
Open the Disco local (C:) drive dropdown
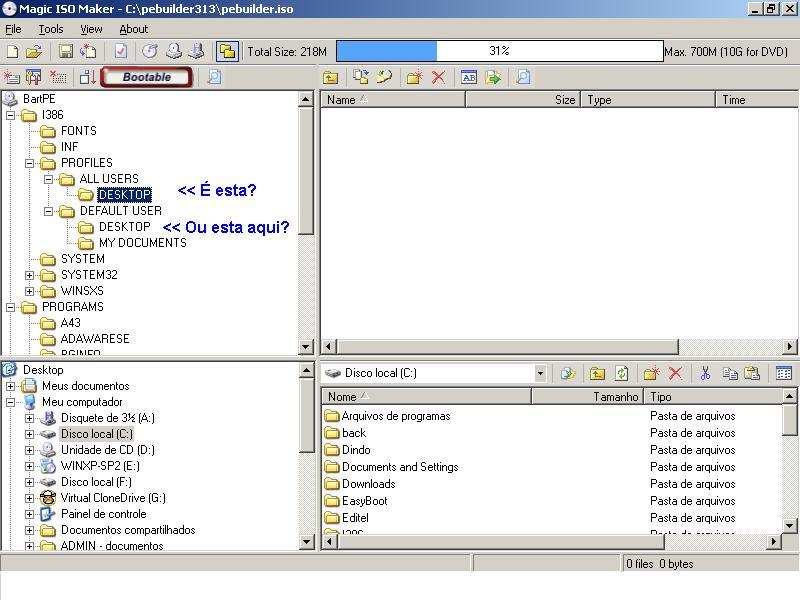pos(540,373)
